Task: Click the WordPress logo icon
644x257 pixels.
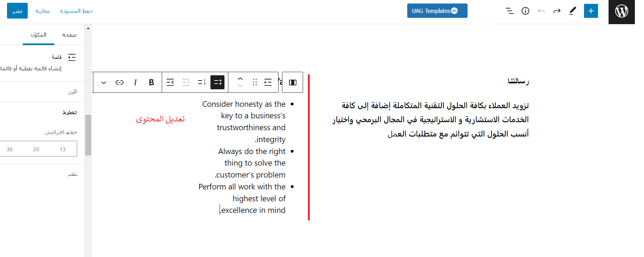Action: click(622, 12)
